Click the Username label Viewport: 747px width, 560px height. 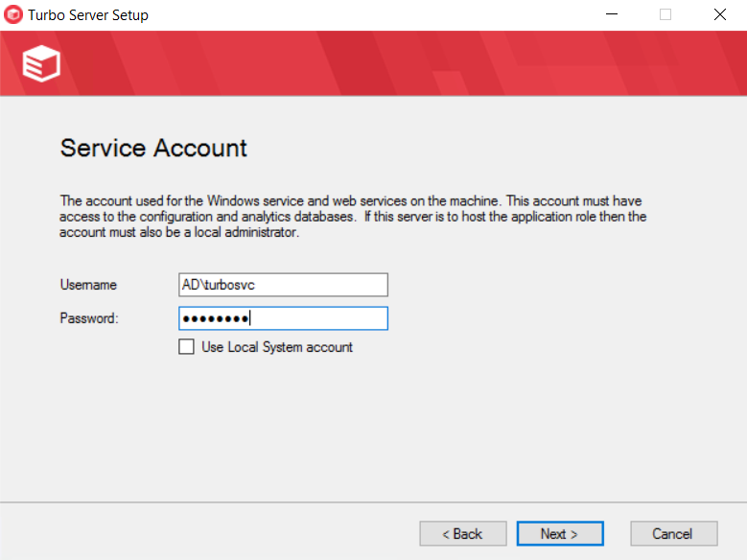coord(88,285)
